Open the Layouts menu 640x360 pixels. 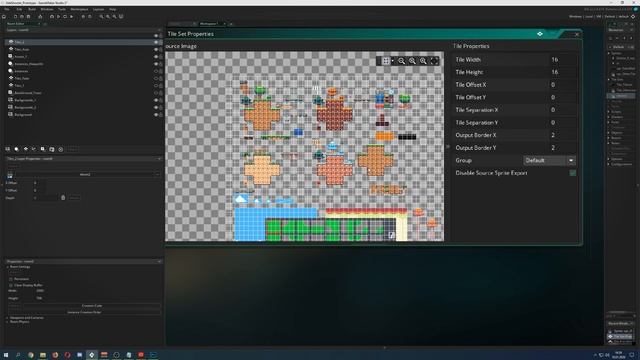pyautogui.click(x=98, y=9)
